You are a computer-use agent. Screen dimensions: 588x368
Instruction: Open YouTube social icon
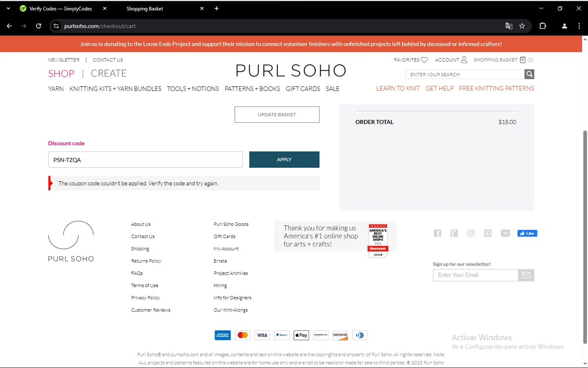[505, 233]
